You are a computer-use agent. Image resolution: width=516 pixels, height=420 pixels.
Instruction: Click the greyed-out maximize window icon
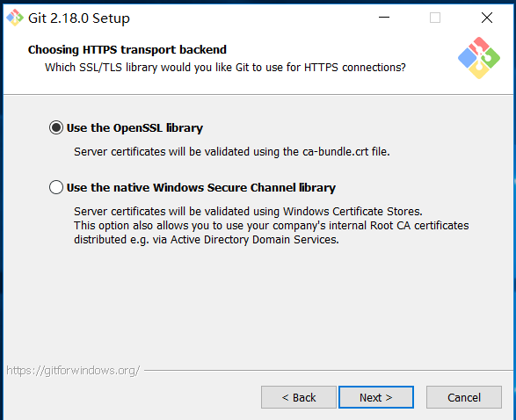pos(435,18)
